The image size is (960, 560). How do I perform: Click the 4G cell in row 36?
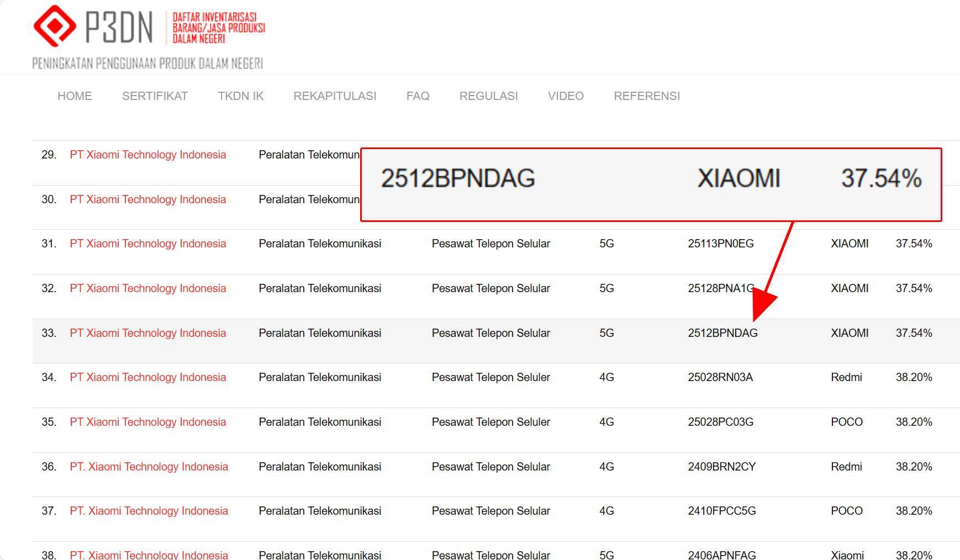coord(606,467)
